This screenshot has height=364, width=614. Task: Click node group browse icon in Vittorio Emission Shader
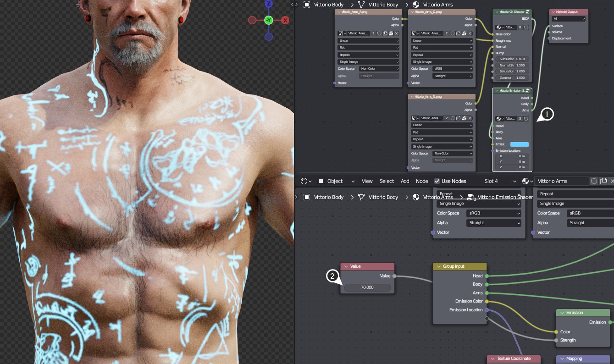click(x=499, y=119)
